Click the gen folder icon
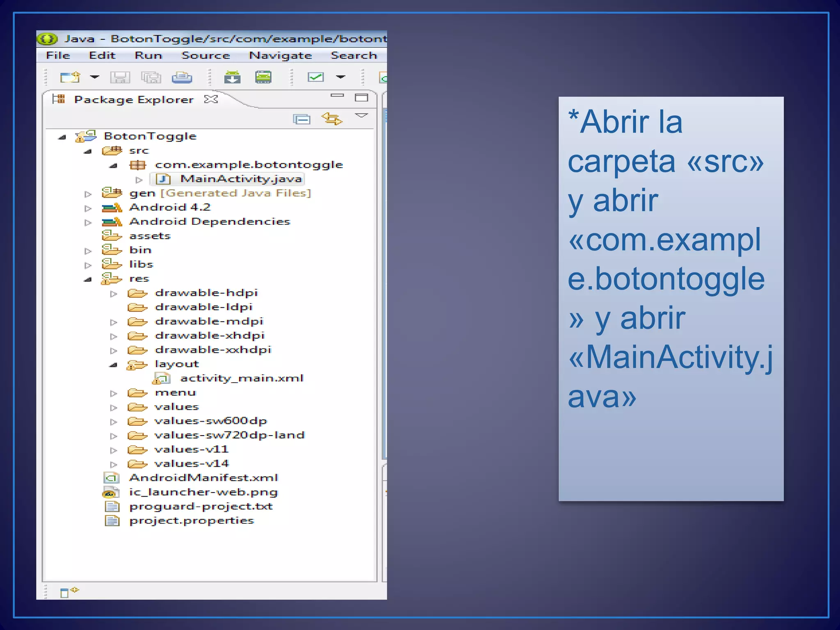Image resolution: width=840 pixels, height=630 pixels. click(x=112, y=192)
